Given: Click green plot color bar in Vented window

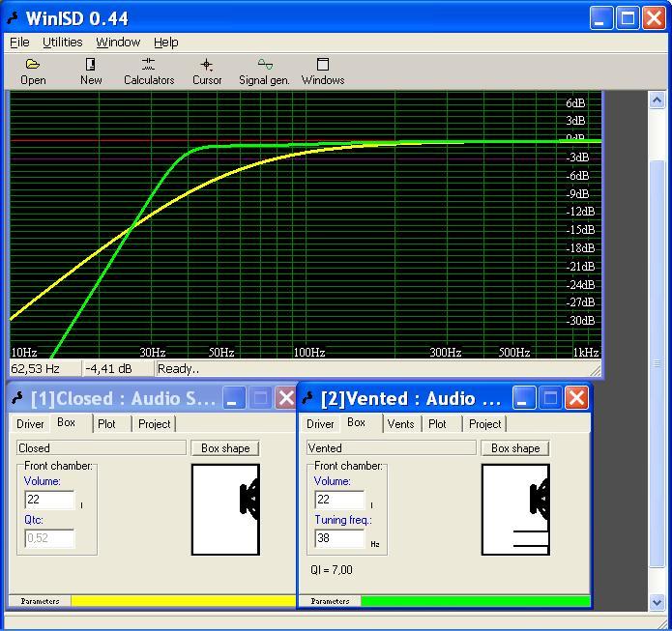Looking at the screenshot, I should click(476, 601).
